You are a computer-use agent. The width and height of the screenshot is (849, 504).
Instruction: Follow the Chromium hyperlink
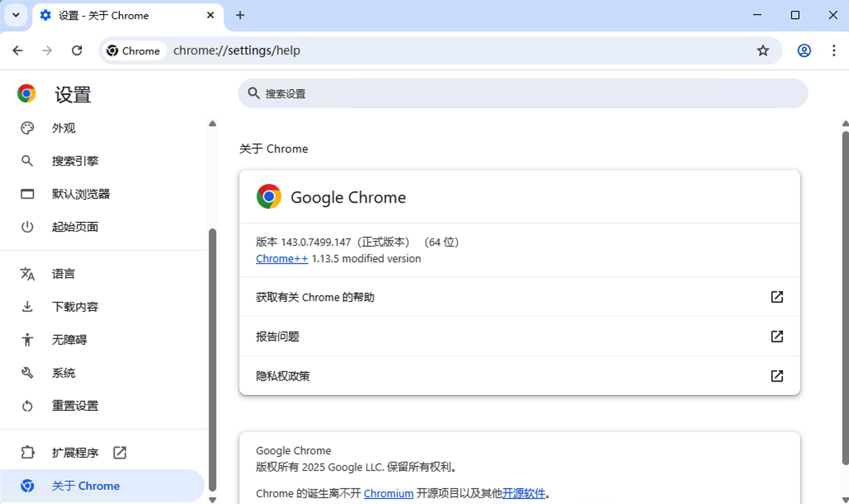pyautogui.click(x=388, y=493)
